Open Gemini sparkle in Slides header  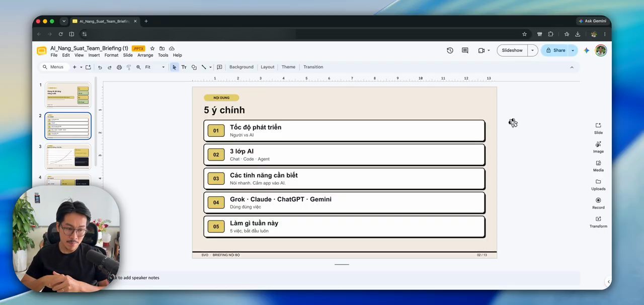click(587, 50)
